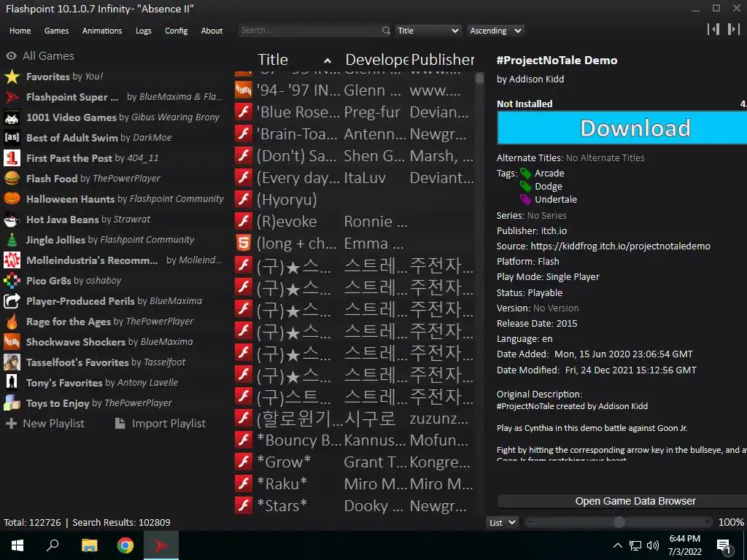Click the HTML5 icon of the (long + ch... row
747x560 pixels.
(x=244, y=243)
